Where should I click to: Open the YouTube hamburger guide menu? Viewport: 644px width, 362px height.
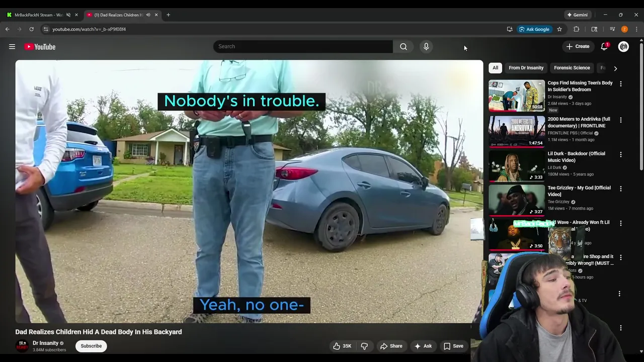(12, 47)
